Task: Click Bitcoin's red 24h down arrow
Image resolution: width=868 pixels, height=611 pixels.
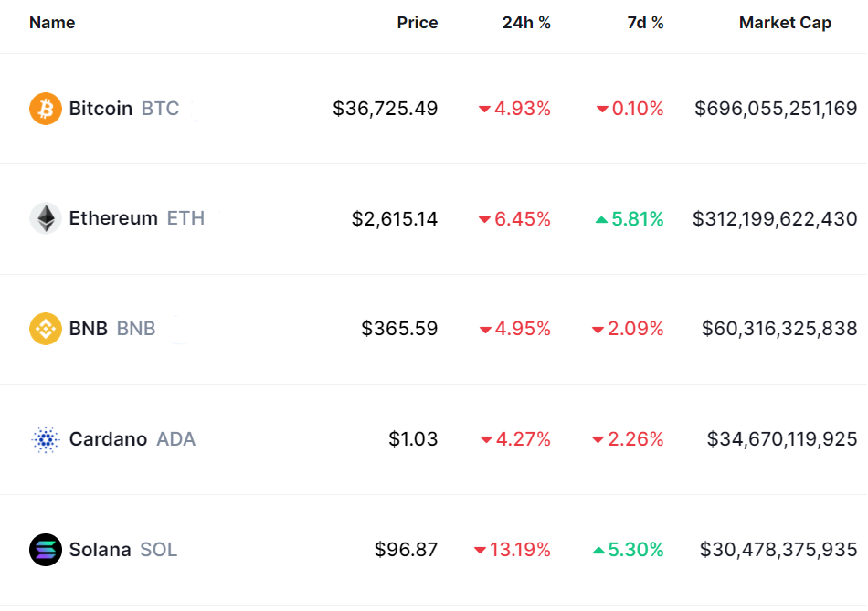Action: click(x=484, y=110)
